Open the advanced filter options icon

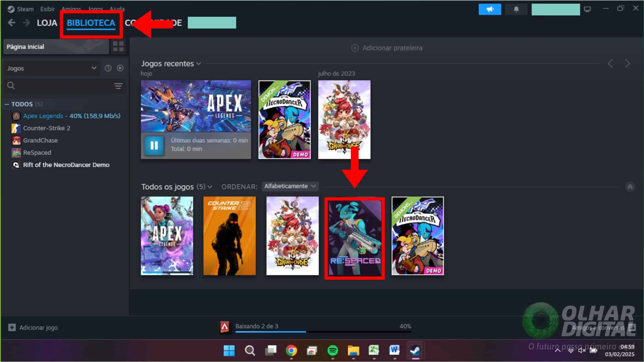point(118,86)
